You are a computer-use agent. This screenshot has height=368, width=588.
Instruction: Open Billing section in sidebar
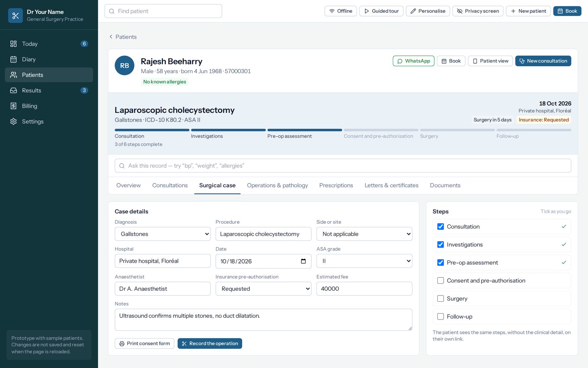[49, 106]
